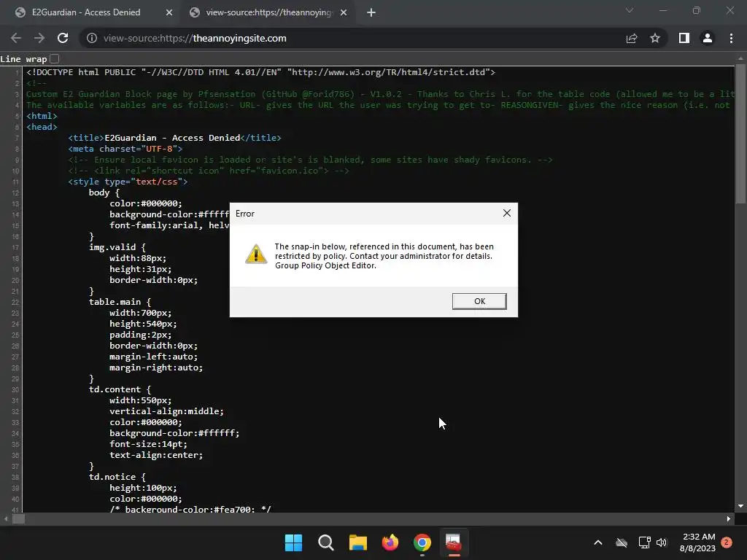Image resolution: width=747 pixels, height=560 pixels.
Task: Open the Windows Start menu
Action: [293, 542]
